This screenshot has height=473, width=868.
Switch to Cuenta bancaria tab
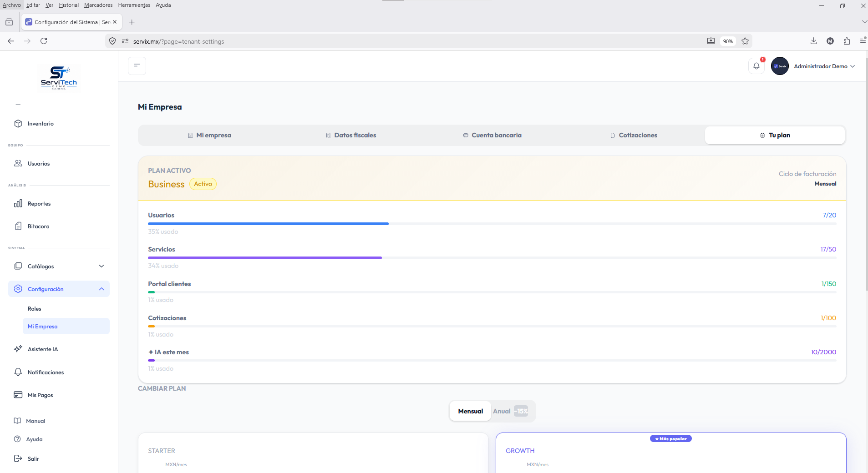click(492, 135)
